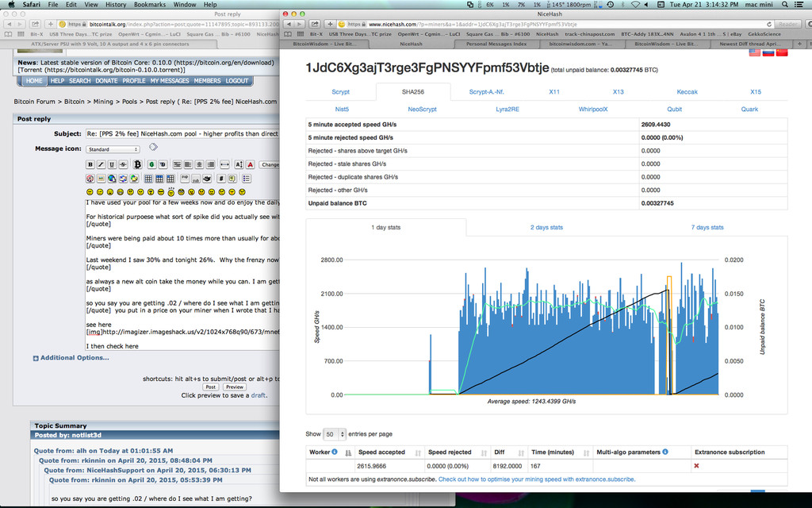This screenshot has height=508, width=812.
Task: Apply glow effect with the green G icon
Action: pyautogui.click(x=151, y=164)
